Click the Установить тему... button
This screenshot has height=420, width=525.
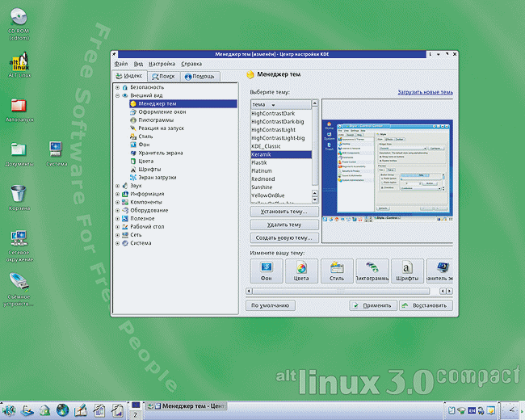283,212
